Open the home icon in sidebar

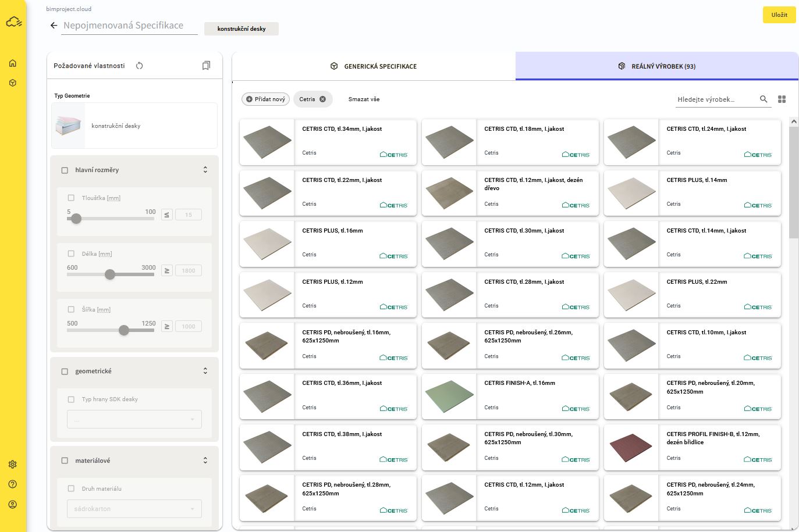tap(13, 63)
